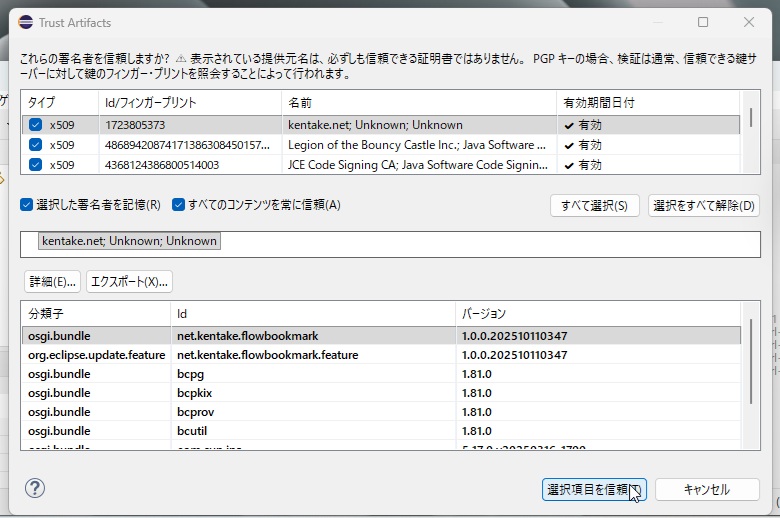Select the bcprov bundle row
Viewport: 780px width, 518px height.
196,412
